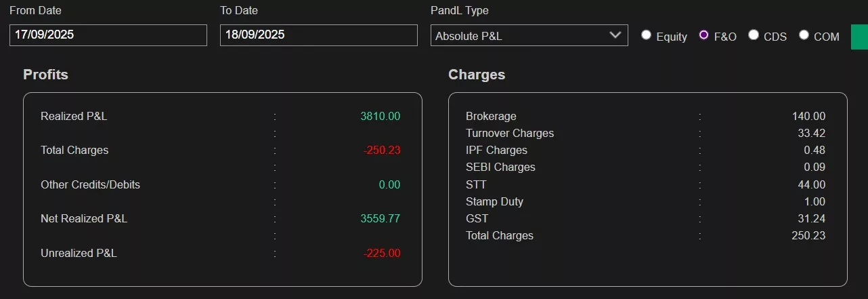Image resolution: width=868 pixels, height=299 pixels.
Task: Click the GST charge value 31.24
Action: pyautogui.click(x=811, y=219)
